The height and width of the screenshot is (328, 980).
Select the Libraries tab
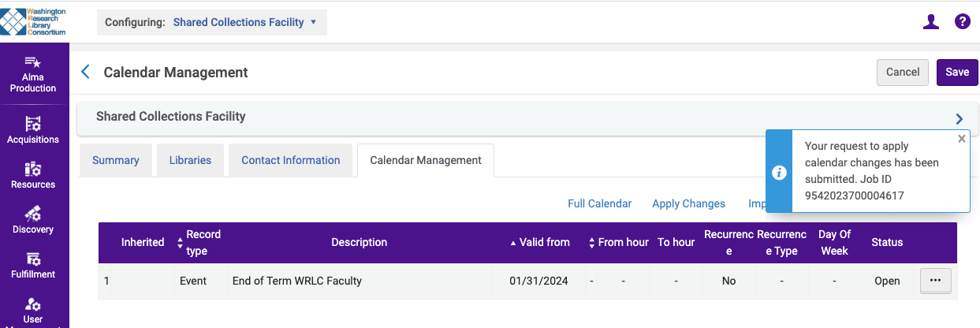(x=190, y=160)
